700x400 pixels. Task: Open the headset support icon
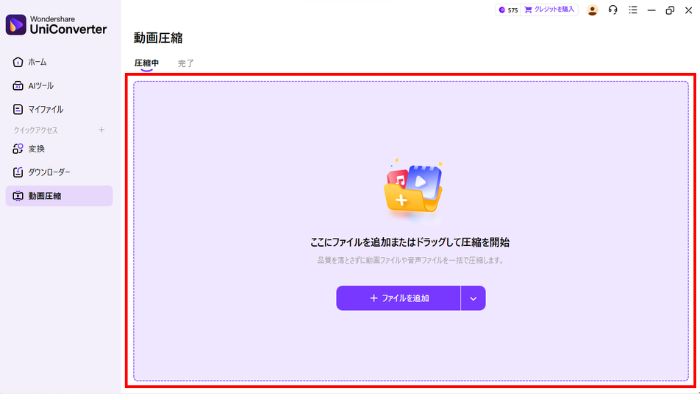pyautogui.click(x=613, y=10)
